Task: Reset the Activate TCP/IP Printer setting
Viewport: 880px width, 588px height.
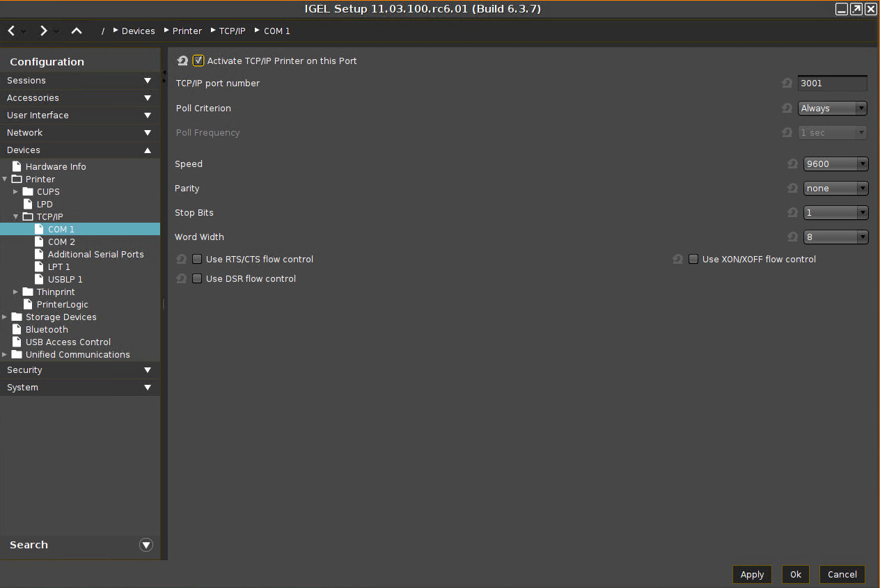Action: (x=182, y=61)
